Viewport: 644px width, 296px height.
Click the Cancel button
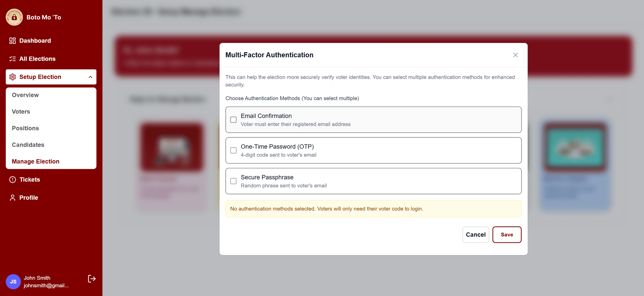click(475, 235)
